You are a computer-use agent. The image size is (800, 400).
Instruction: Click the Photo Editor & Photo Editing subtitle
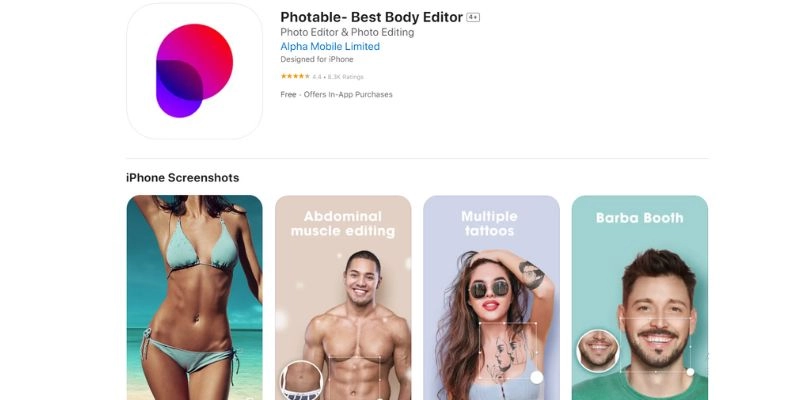347,32
